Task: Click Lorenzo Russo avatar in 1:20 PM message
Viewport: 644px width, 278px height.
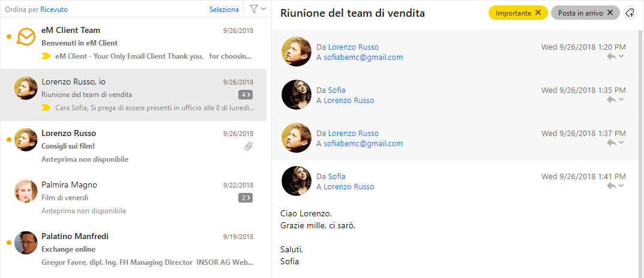Action: click(x=296, y=52)
